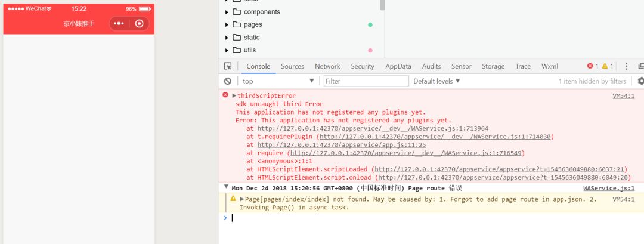The width and height of the screenshot is (644, 244).
Task: Click the file tree scrollbar thumb
Action: pos(382,5)
